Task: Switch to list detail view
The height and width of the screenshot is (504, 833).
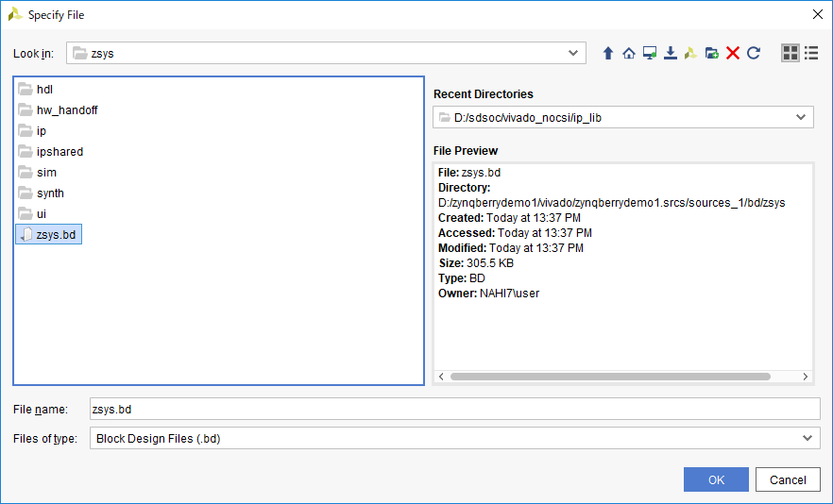Action: (x=810, y=54)
